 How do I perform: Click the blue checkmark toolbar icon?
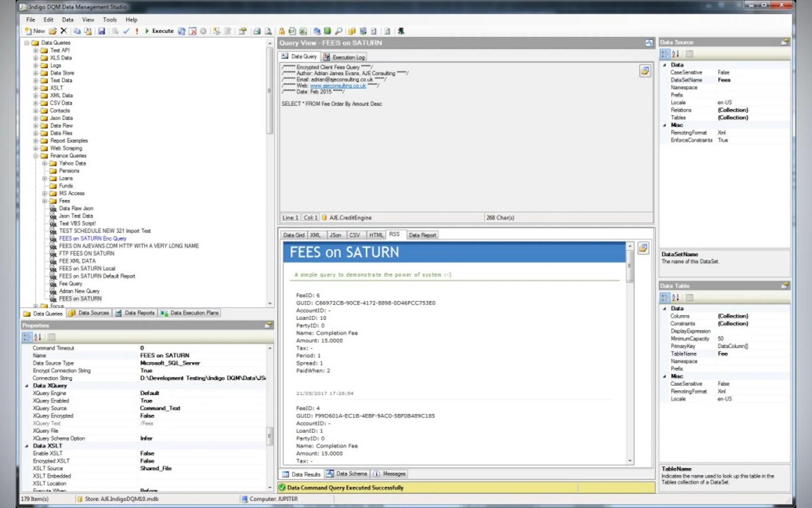[x=126, y=31]
